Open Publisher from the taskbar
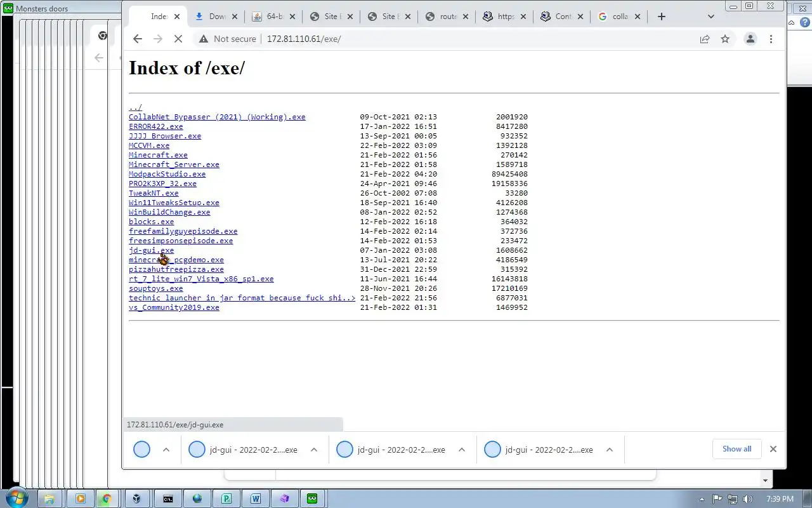The width and height of the screenshot is (812, 508). [x=226, y=498]
